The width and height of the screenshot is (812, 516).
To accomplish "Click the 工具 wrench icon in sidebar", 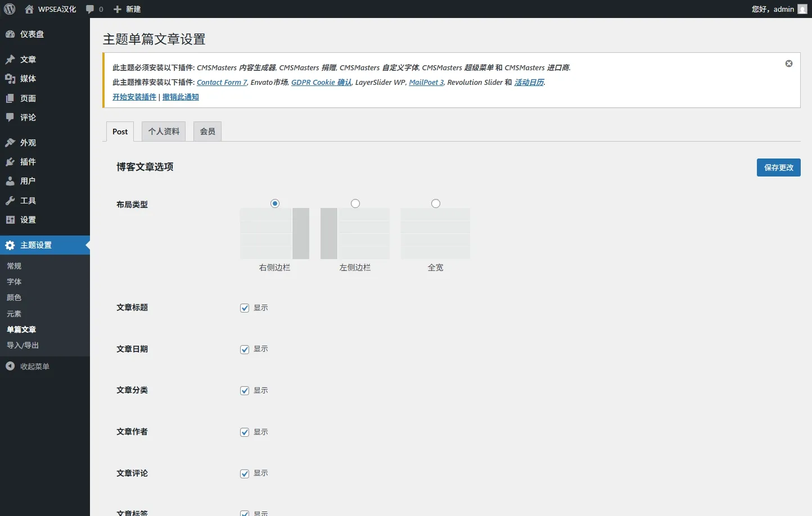I will pos(10,201).
